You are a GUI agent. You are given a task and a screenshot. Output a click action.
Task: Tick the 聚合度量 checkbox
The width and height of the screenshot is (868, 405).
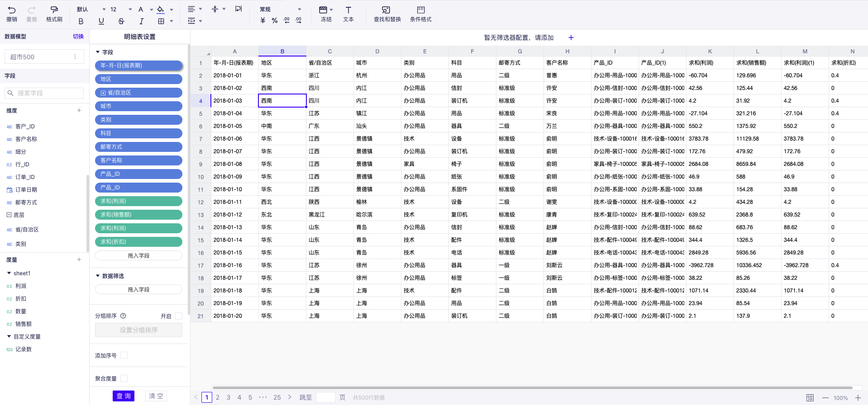(124, 378)
